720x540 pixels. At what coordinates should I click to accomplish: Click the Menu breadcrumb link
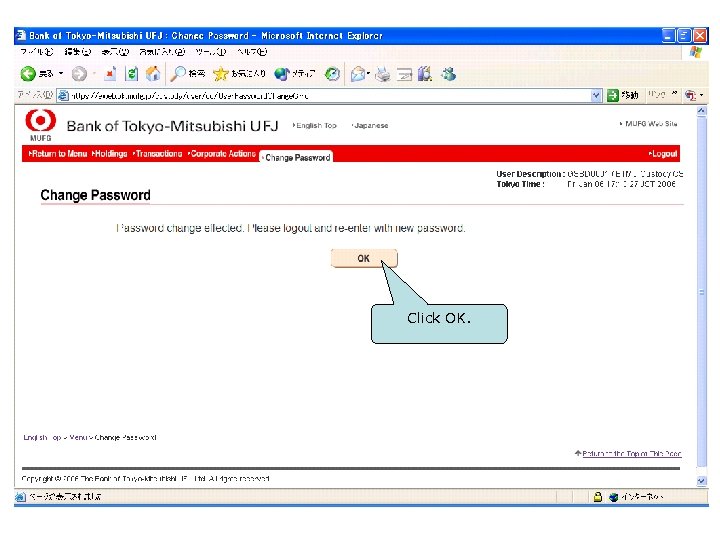pyautogui.click(x=78, y=437)
